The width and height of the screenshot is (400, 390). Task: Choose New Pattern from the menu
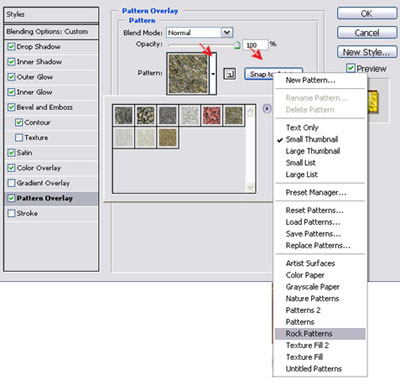point(310,80)
